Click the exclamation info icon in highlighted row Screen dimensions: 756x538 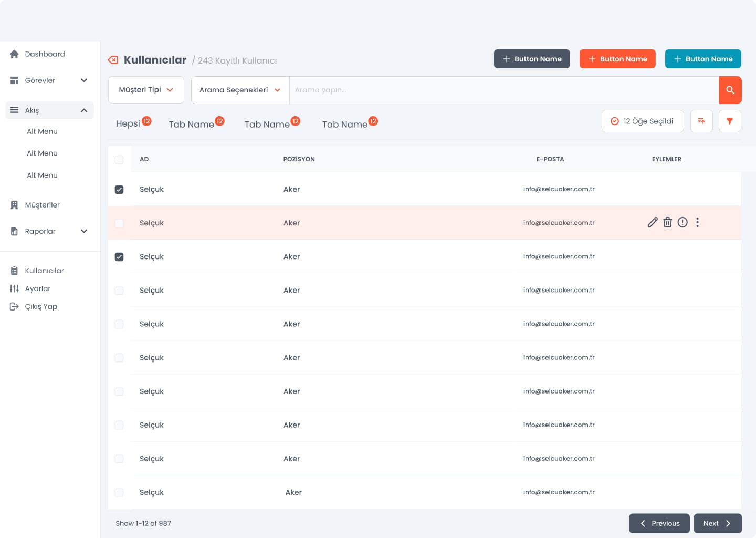[682, 222]
